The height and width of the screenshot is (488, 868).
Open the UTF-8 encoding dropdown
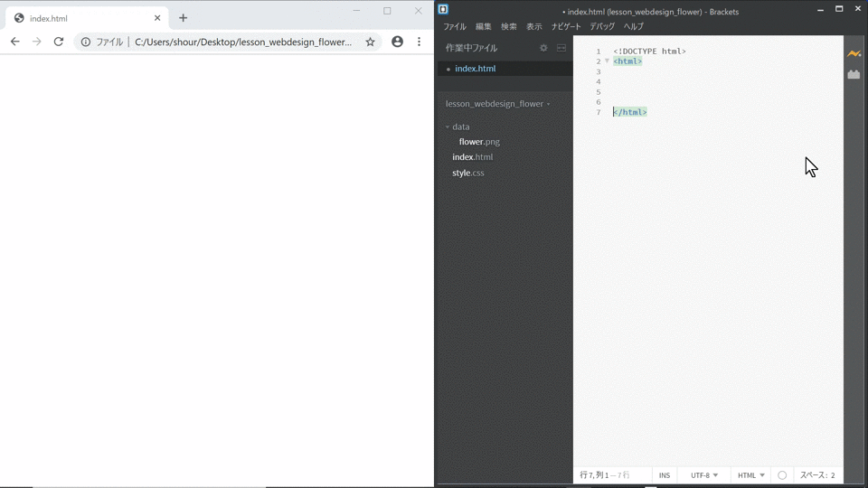tap(704, 475)
